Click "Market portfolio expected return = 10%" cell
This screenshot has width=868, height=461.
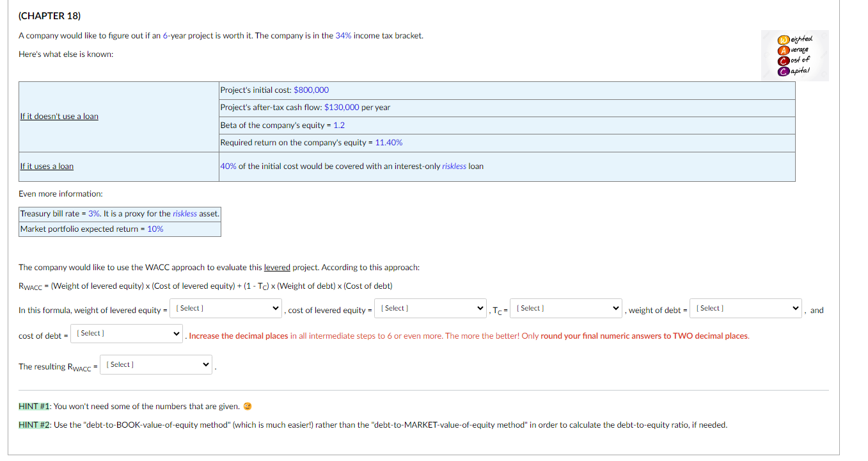tap(120, 229)
